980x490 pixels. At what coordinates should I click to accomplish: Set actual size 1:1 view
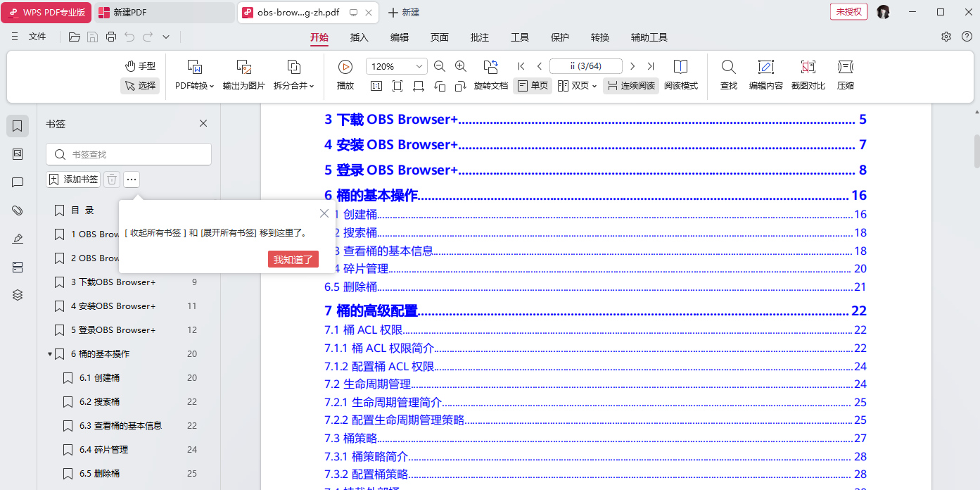(x=376, y=86)
